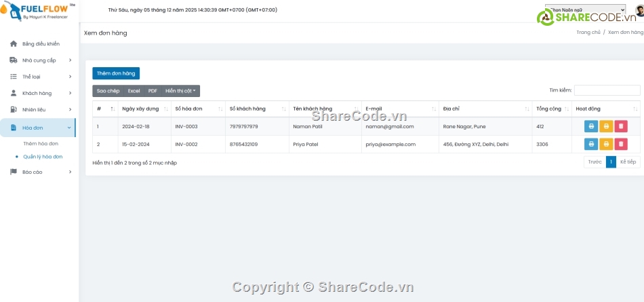
Task: Sort by the Tổng cộng column
Action: (551, 109)
